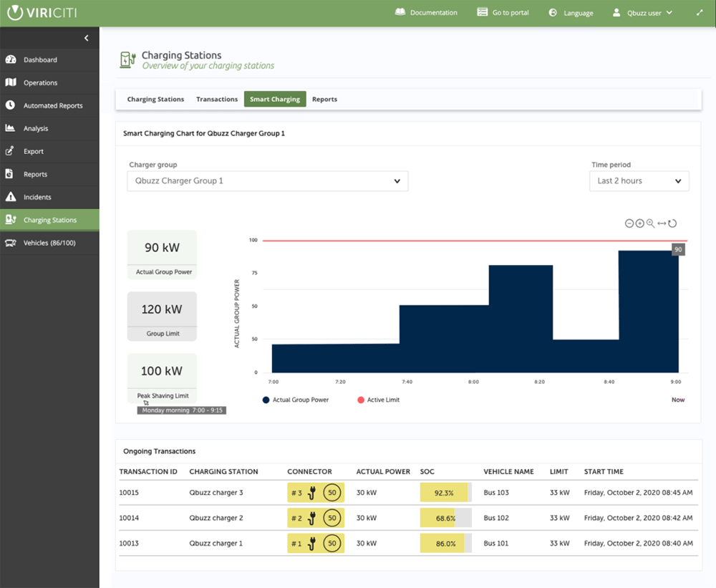Toggle Active Limit legend series
This screenshot has width=716, height=588.
[378, 400]
